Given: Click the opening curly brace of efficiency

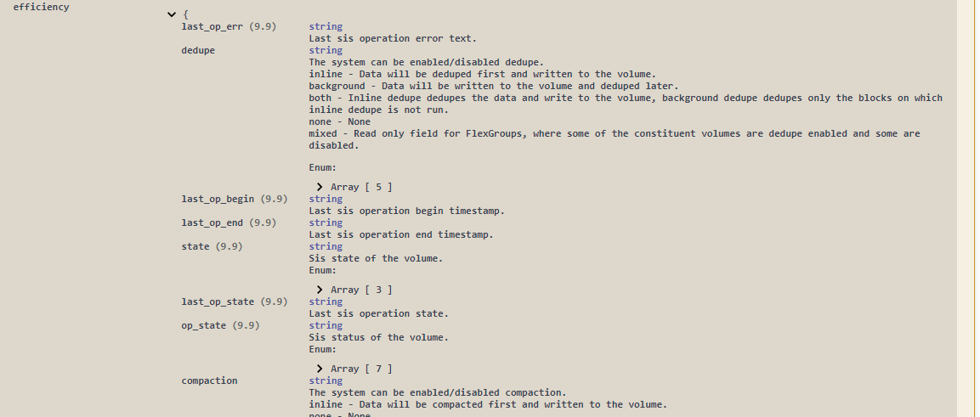Looking at the screenshot, I should 185,15.
